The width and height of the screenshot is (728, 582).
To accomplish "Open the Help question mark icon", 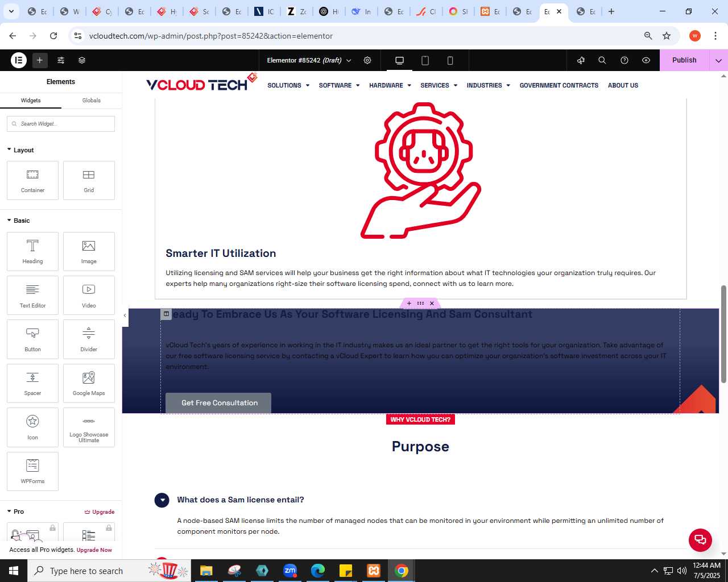I will [x=624, y=60].
